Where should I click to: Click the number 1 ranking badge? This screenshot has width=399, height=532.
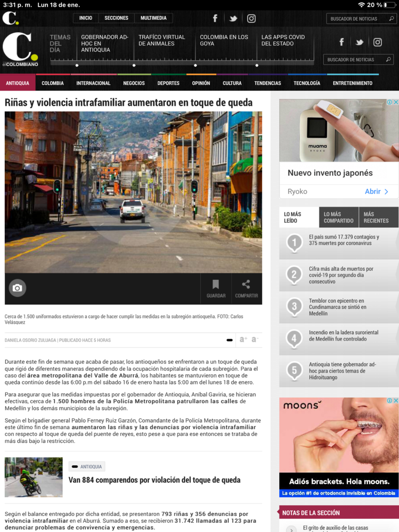coord(294,243)
